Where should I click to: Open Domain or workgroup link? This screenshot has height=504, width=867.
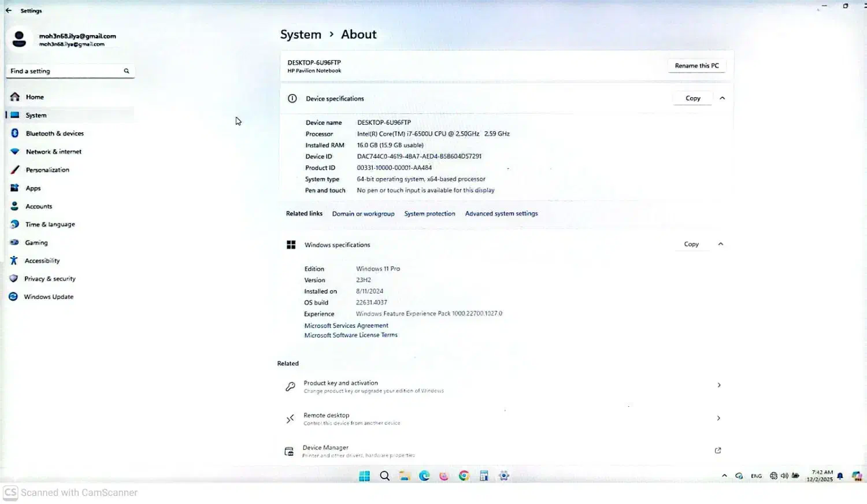pos(363,214)
